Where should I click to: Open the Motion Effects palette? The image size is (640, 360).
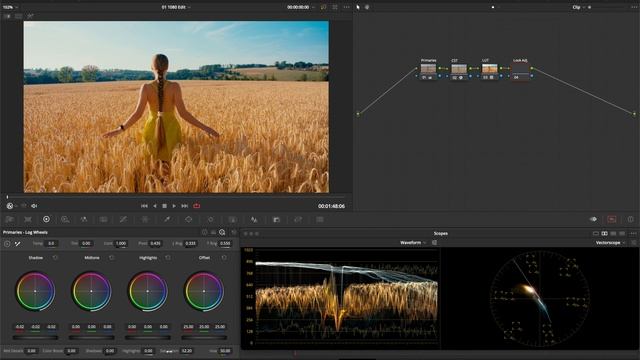pos(104,220)
